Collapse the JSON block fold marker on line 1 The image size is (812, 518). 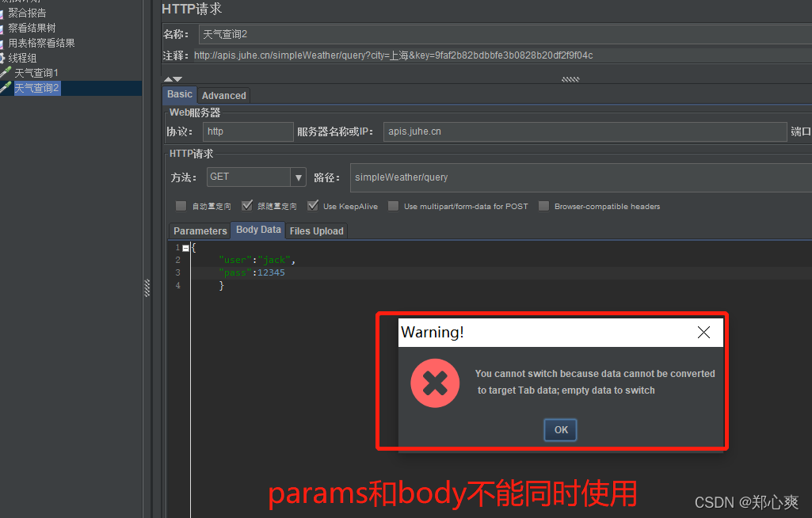coord(185,248)
